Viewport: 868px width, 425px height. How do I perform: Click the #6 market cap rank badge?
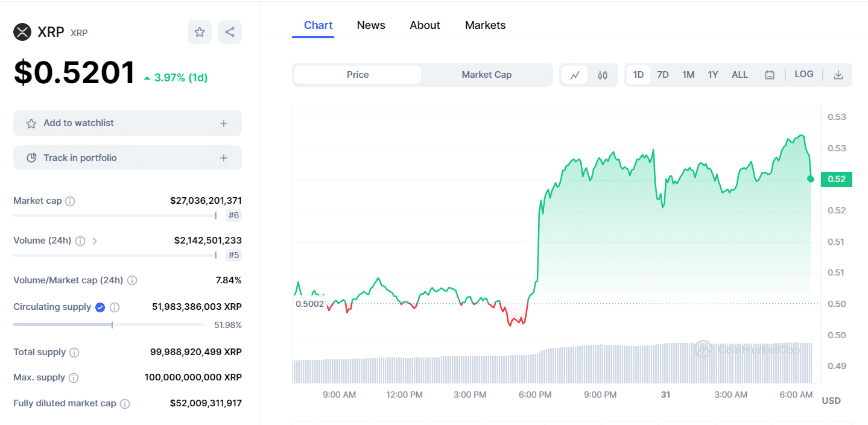233,215
